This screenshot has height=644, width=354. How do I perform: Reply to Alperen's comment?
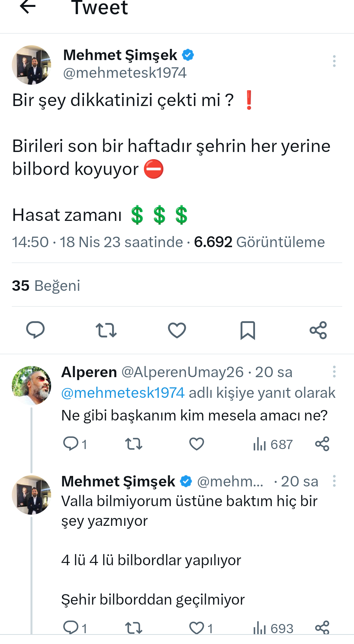click(x=71, y=444)
